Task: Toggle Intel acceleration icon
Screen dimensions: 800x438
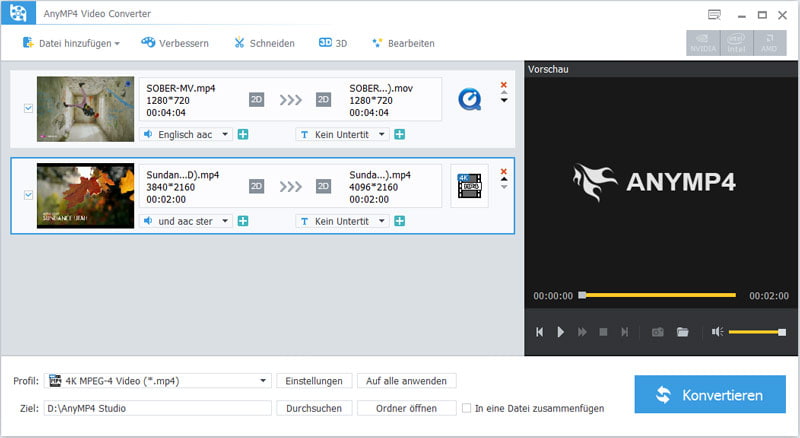Action: [x=736, y=43]
